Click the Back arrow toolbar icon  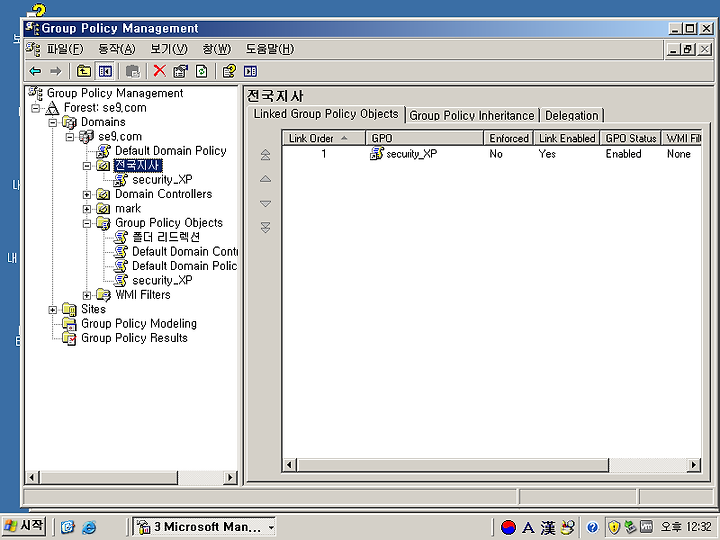(x=35, y=71)
